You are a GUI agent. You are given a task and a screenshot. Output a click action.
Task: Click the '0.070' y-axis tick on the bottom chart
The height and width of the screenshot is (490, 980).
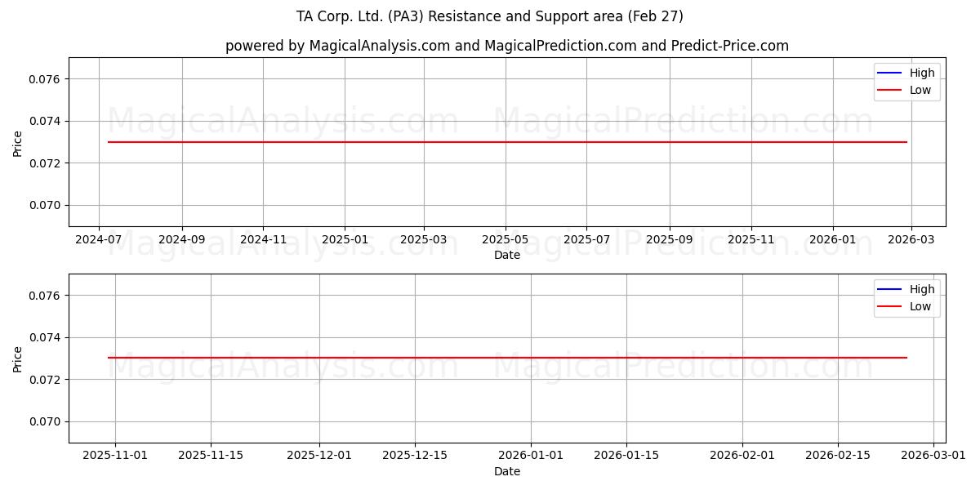coord(47,421)
